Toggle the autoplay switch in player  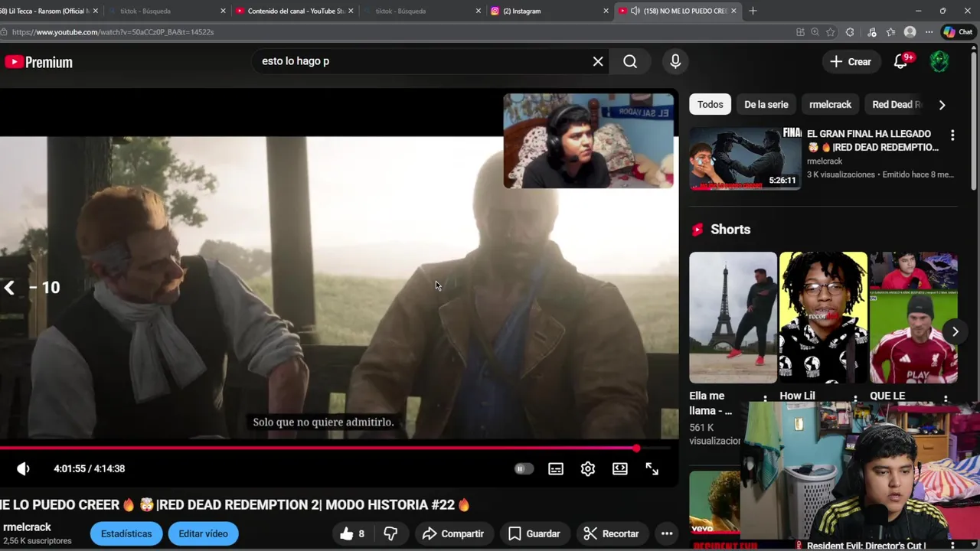coord(523,468)
